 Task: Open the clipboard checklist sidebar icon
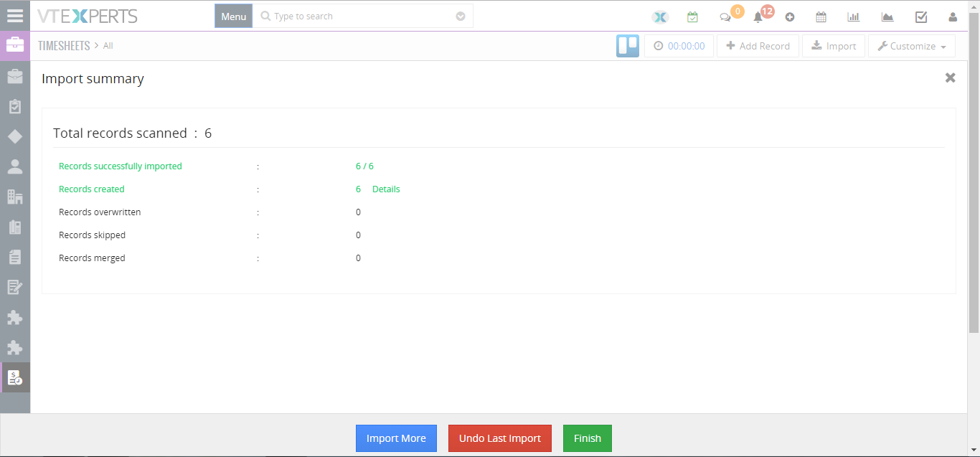pos(15,106)
